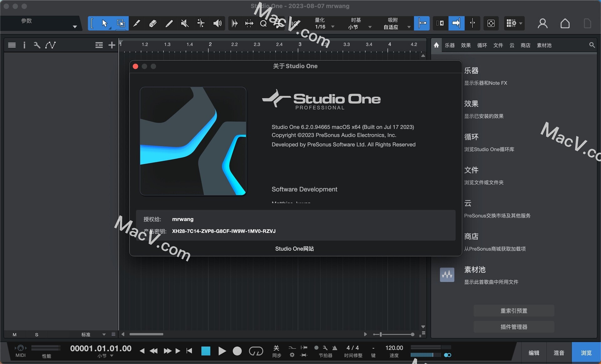Click the Quantize Q icon
This screenshot has height=364, width=601.
click(x=264, y=23)
